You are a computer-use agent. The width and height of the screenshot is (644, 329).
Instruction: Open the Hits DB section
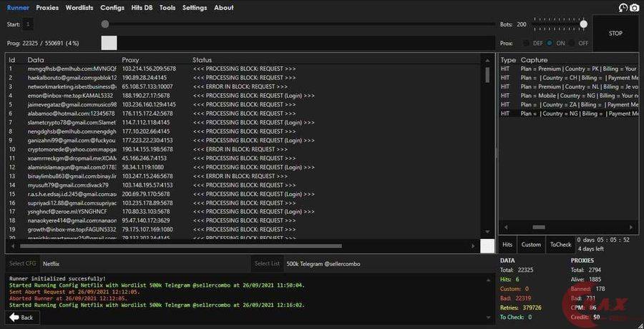coord(142,8)
